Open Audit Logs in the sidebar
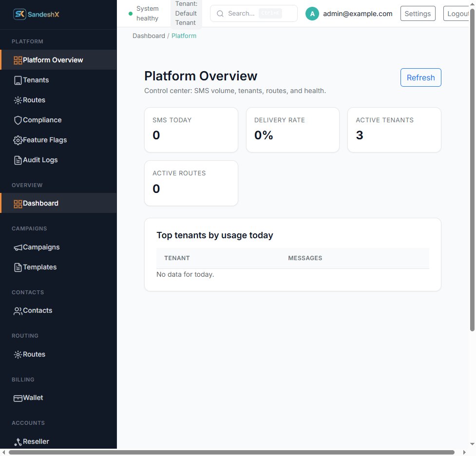Viewport: 476px width, 456px height. coord(58,160)
